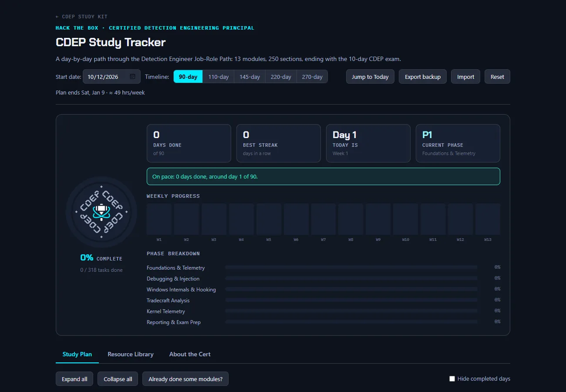This screenshot has height=392, width=566.
Task: Click the Current Phase P1 card
Action: (458, 143)
